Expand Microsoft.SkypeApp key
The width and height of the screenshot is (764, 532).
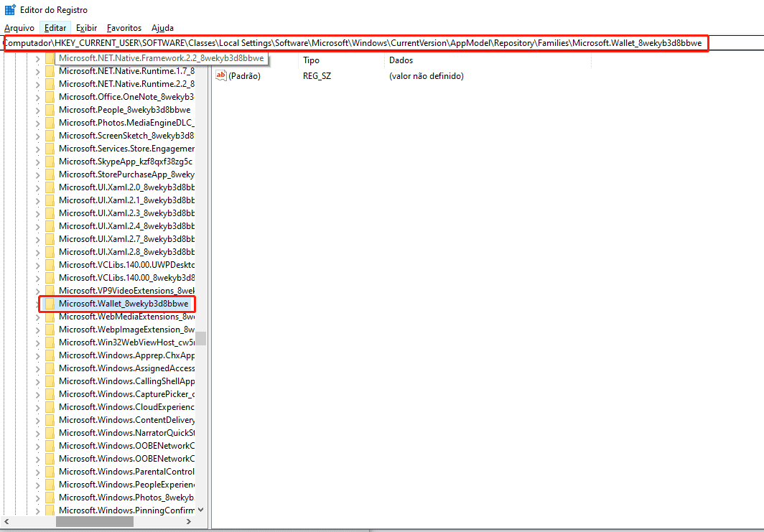(x=37, y=162)
